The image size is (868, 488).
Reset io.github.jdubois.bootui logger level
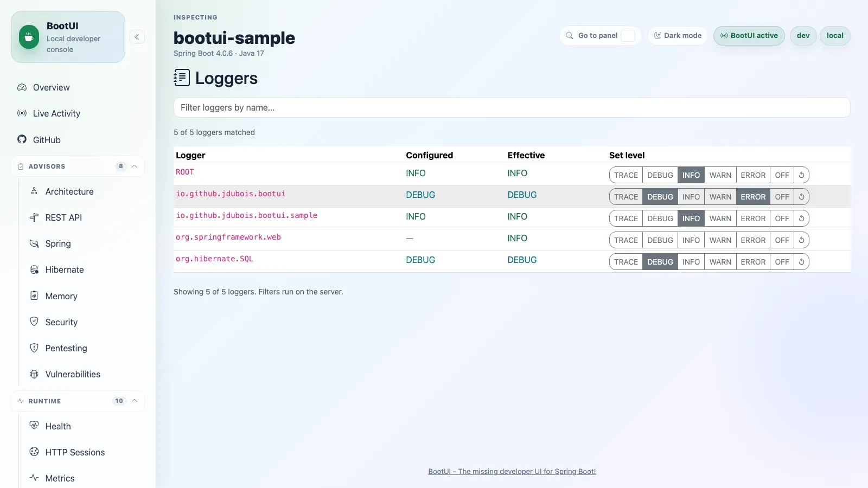coord(801,197)
